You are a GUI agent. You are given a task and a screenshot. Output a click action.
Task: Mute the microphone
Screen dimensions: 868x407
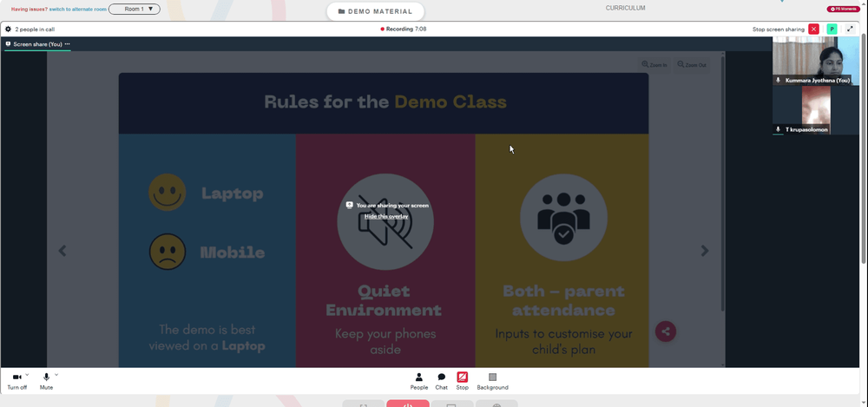pos(47,381)
